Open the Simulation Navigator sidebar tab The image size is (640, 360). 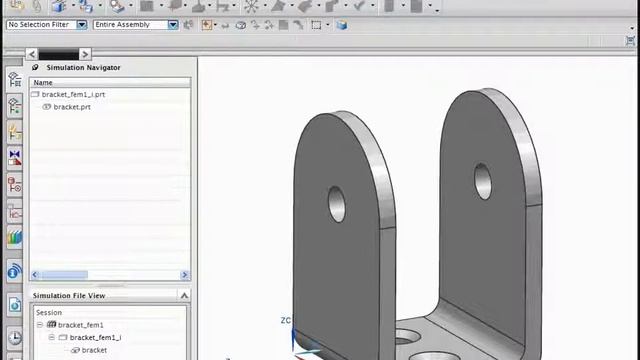tap(15, 79)
